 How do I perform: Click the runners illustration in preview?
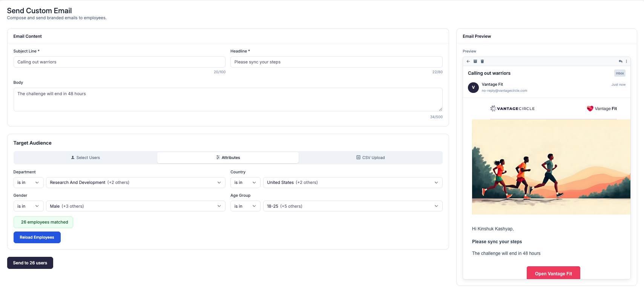(551, 167)
